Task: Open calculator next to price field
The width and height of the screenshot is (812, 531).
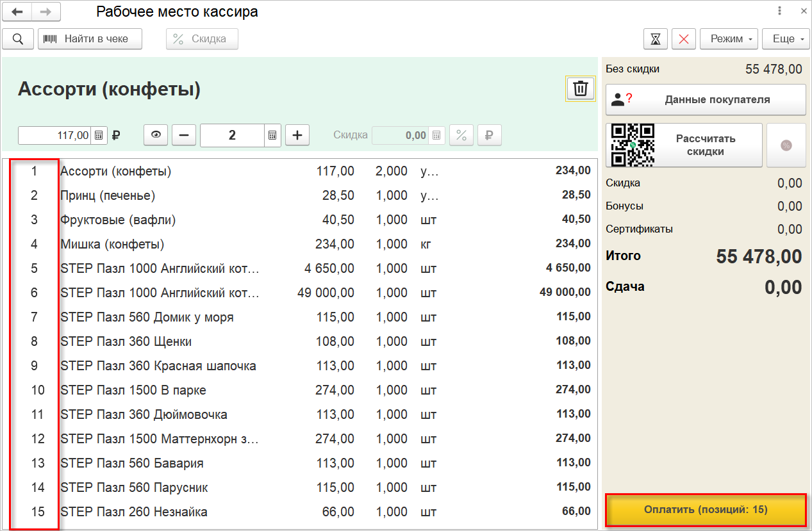Action: pyautogui.click(x=99, y=135)
